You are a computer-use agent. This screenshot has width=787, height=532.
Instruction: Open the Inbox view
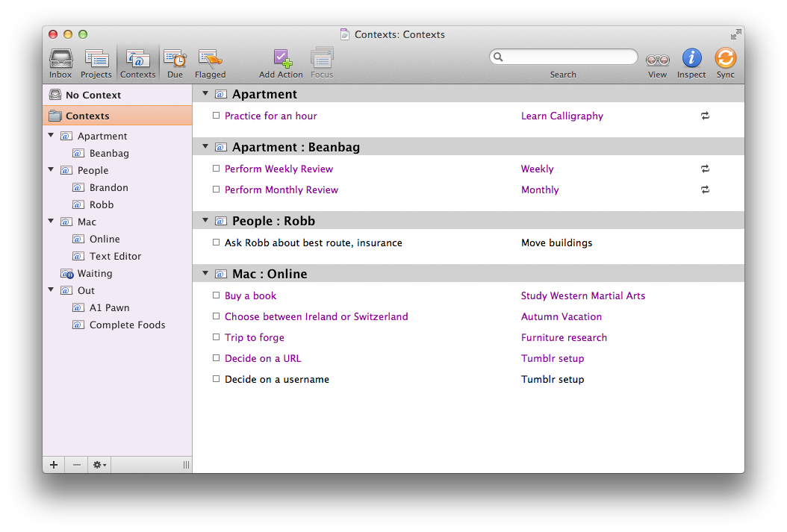coord(60,63)
